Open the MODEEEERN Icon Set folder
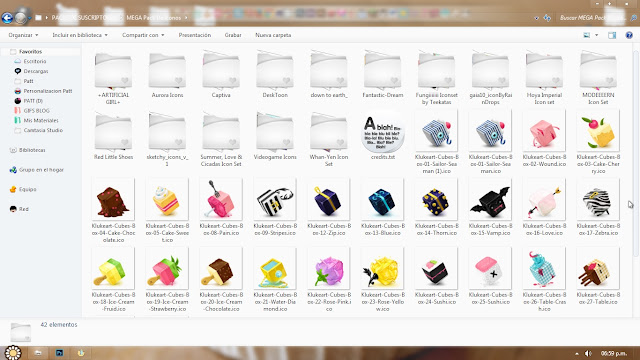This screenshot has width=640, height=360. point(598,78)
